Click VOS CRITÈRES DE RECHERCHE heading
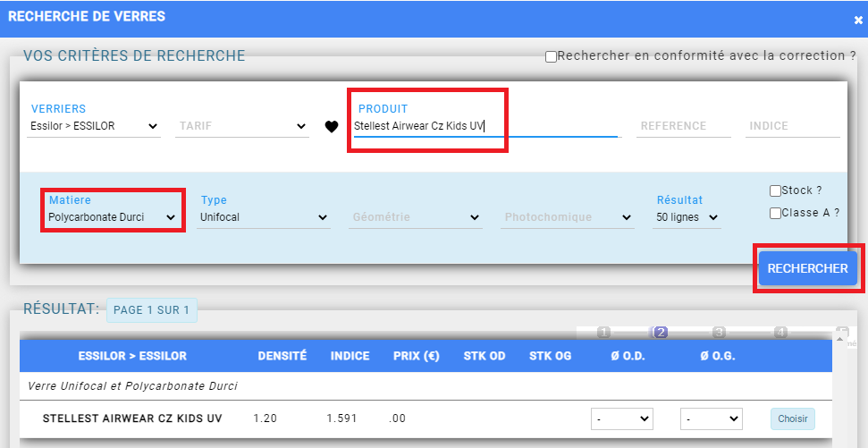The height and width of the screenshot is (448, 868). (134, 56)
